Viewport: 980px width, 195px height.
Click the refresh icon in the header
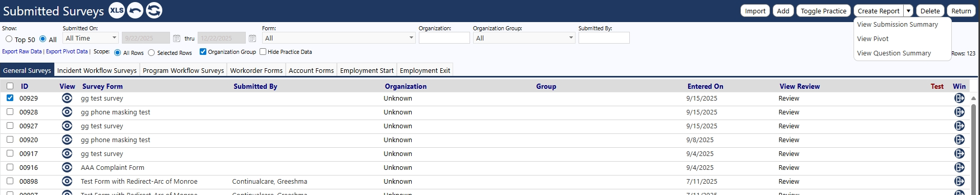154,10
